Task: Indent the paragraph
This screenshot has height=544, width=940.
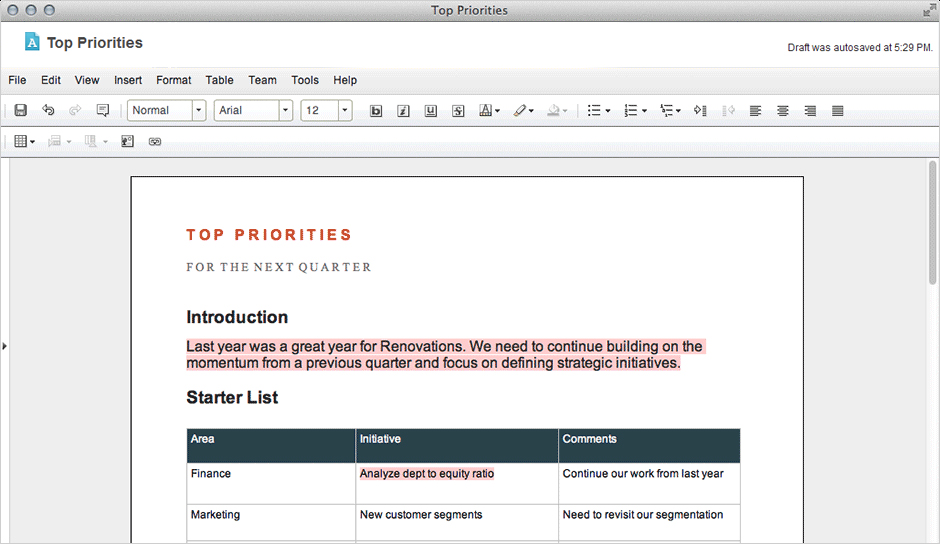Action: coord(700,111)
